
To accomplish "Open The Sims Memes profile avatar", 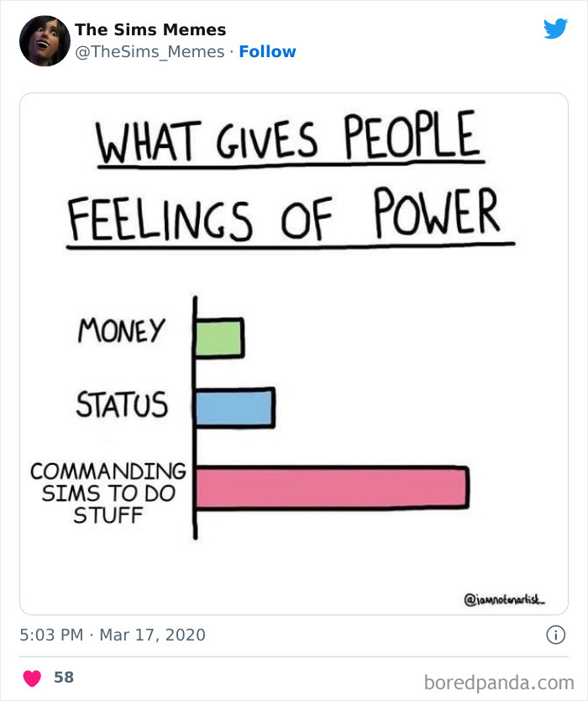I will point(43,40).
